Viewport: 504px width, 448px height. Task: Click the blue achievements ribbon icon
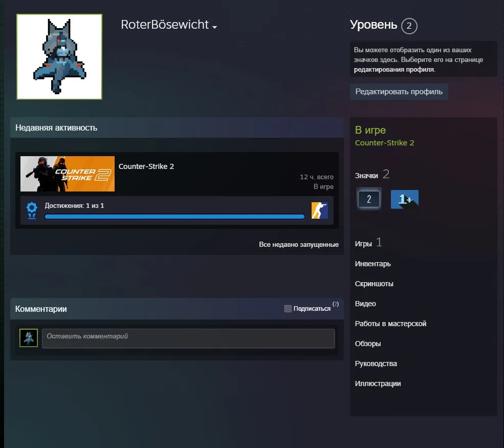pyautogui.click(x=32, y=210)
